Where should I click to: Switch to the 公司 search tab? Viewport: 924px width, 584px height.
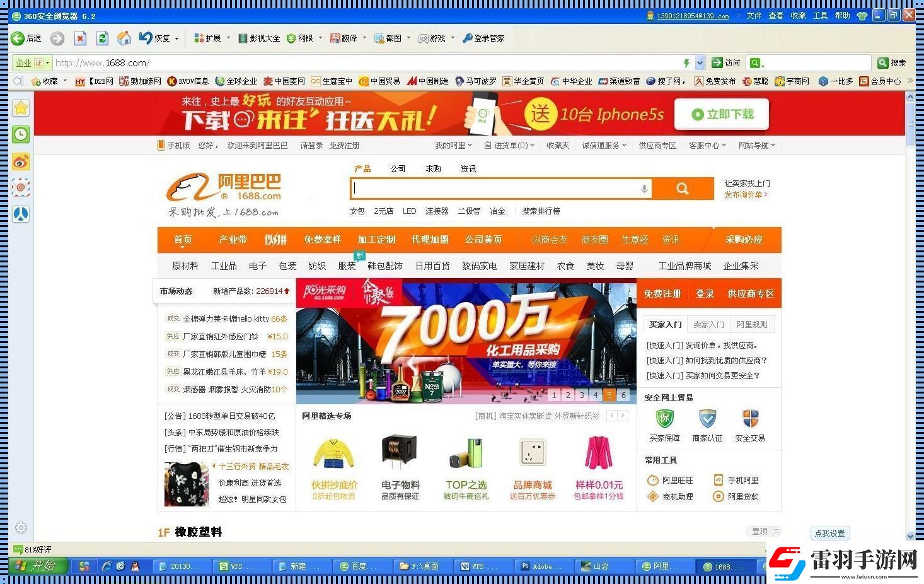click(398, 168)
